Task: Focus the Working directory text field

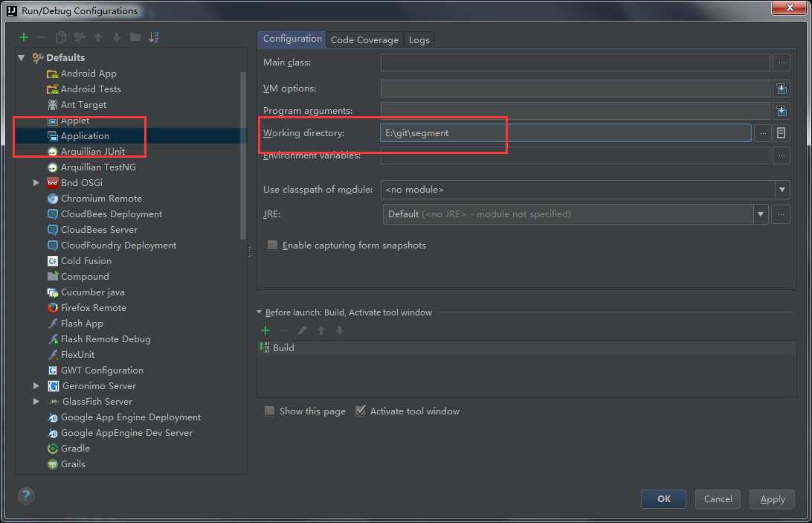Action: pyautogui.click(x=565, y=133)
